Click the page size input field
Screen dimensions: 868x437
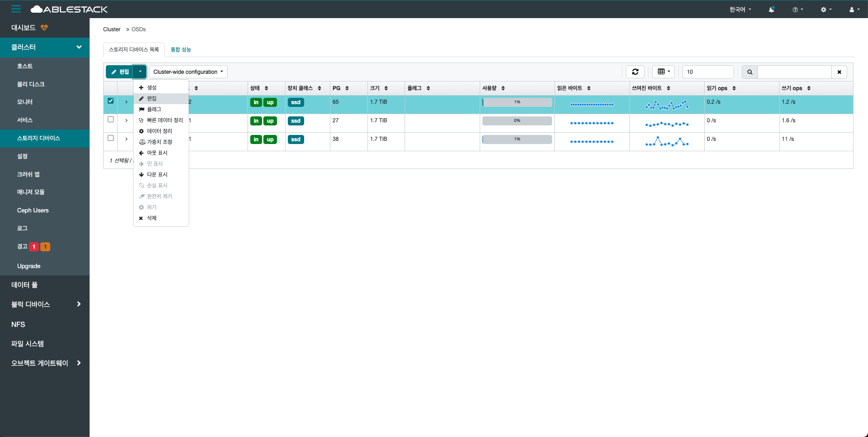pyautogui.click(x=708, y=72)
